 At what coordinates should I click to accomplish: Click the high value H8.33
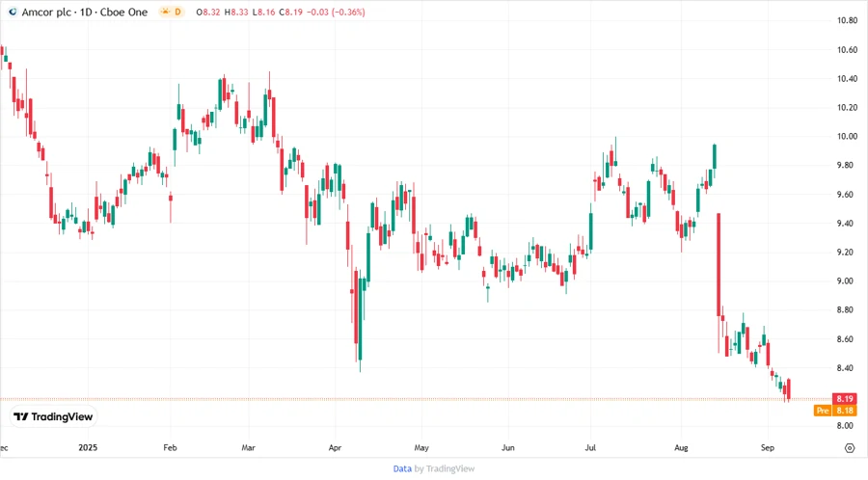(236, 13)
